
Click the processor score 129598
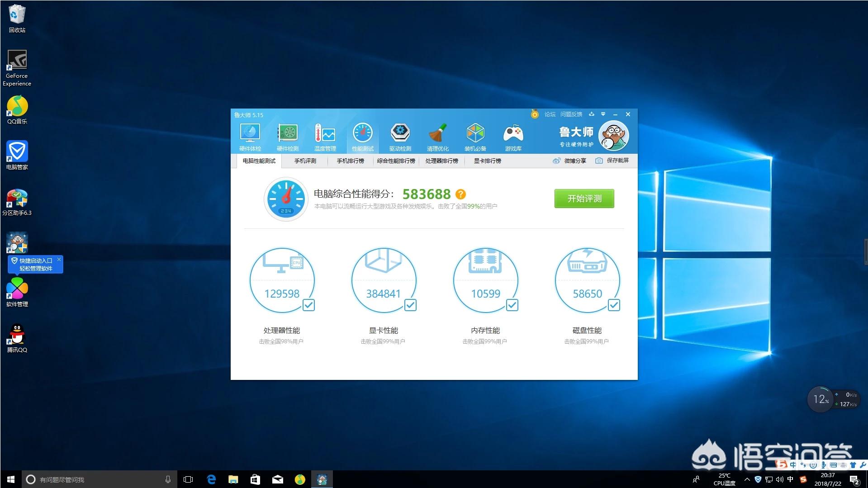pos(282,294)
